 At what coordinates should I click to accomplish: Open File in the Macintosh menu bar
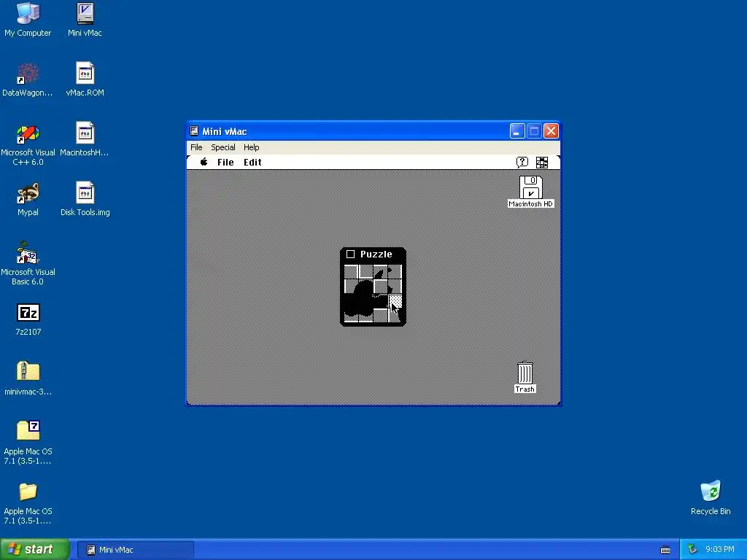(x=225, y=163)
